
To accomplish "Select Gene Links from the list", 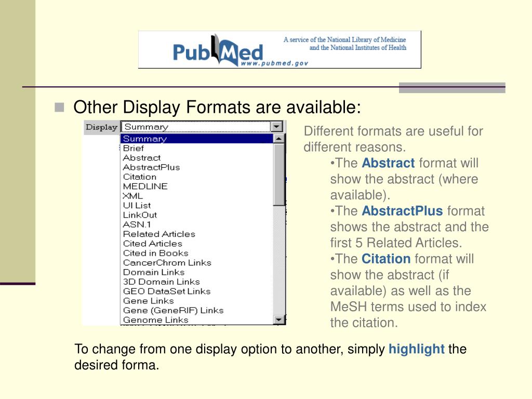I will coord(197,300).
